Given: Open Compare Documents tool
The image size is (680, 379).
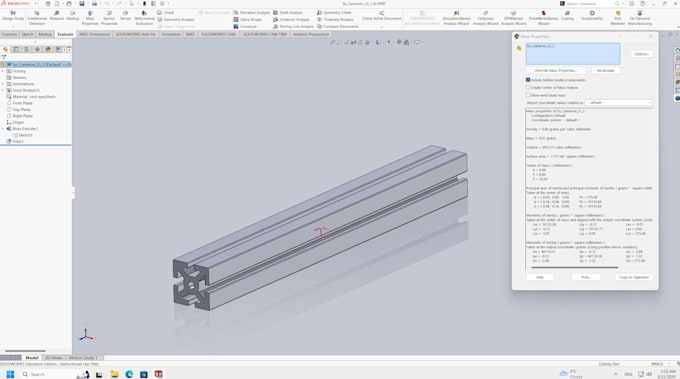Looking at the screenshot, I should (x=337, y=26).
